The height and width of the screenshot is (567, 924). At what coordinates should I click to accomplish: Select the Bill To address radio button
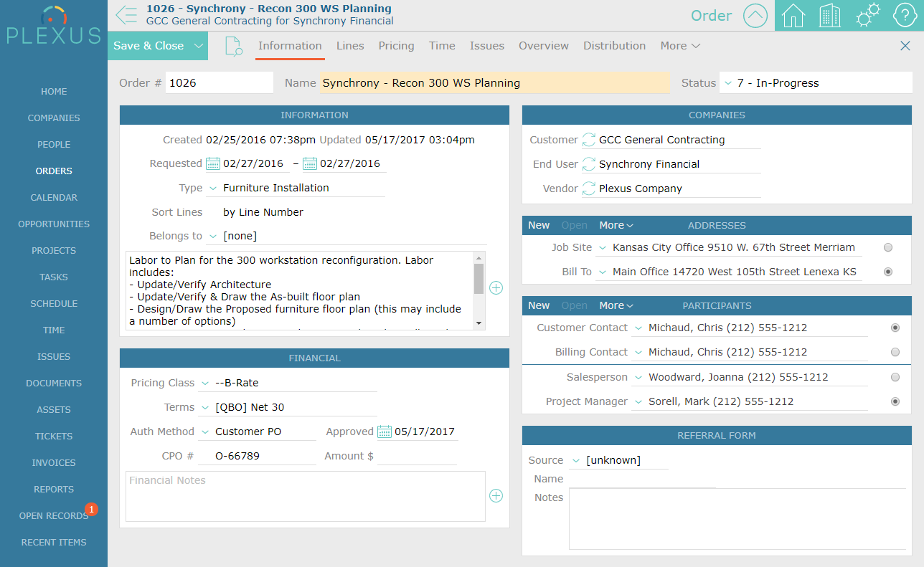[x=888, y=272]
